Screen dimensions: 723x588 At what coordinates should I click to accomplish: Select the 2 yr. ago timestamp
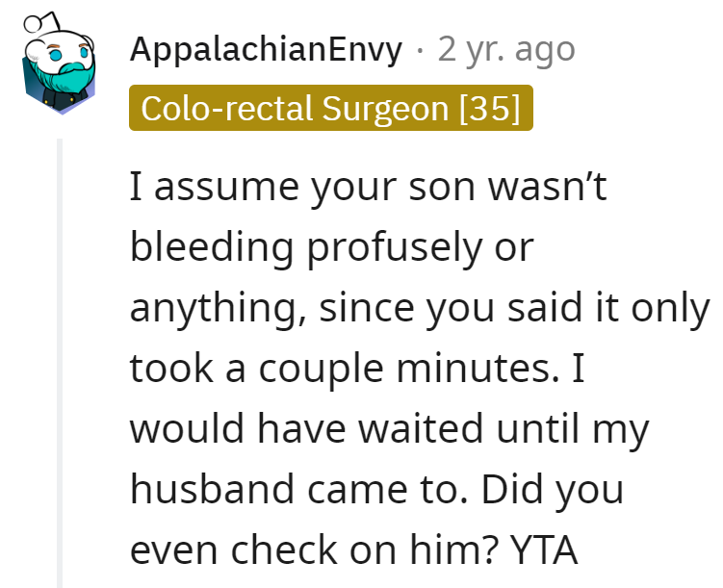coord(506,49)
